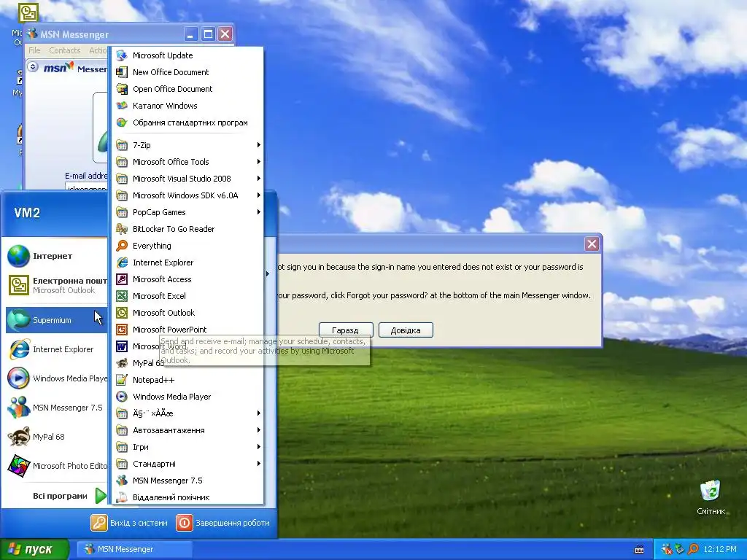Open Internet Explorer in Start menu left pane

[x=55, y=349]
